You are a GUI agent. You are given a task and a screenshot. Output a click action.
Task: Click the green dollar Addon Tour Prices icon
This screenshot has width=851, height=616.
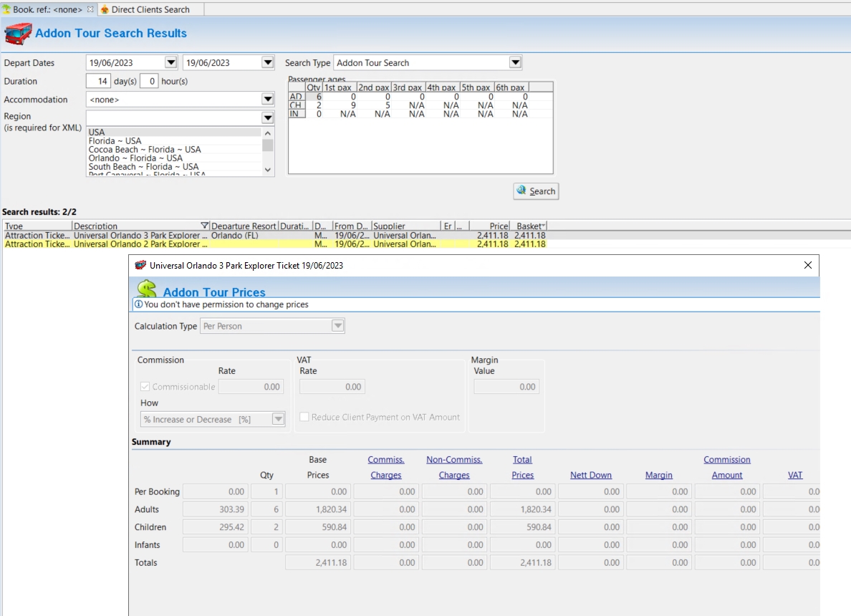pyautogui.click(x=147, y=289)
